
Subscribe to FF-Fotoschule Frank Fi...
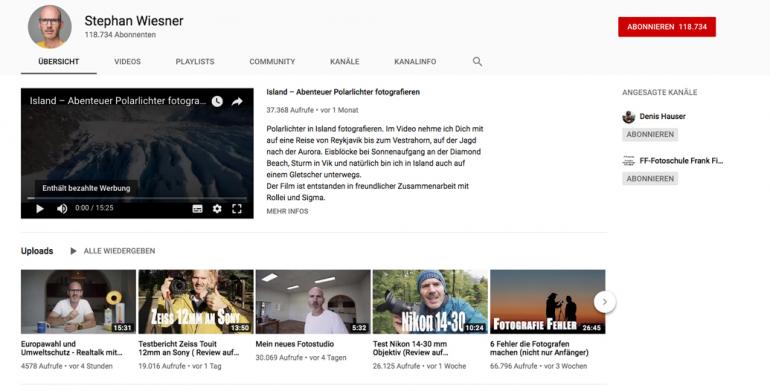coord(650,179)
